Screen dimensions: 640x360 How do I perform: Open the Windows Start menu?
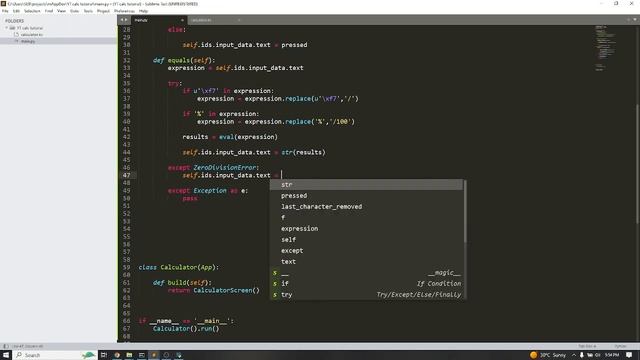click(x=6, y=355)
